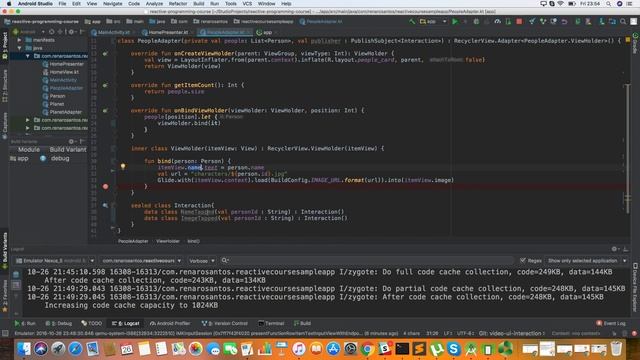
Task: Open the Chrome icon in the Dock
Action: (x=367, y=349)
